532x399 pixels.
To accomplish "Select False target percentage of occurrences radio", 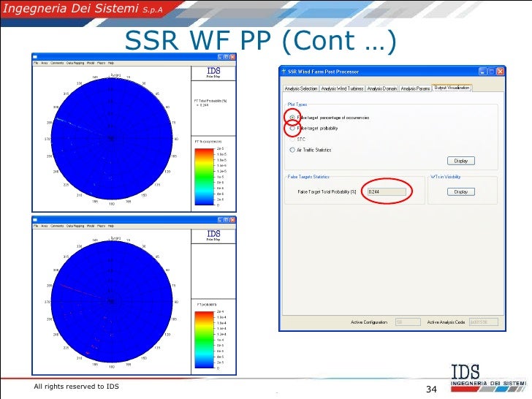I will coord(292,118).
